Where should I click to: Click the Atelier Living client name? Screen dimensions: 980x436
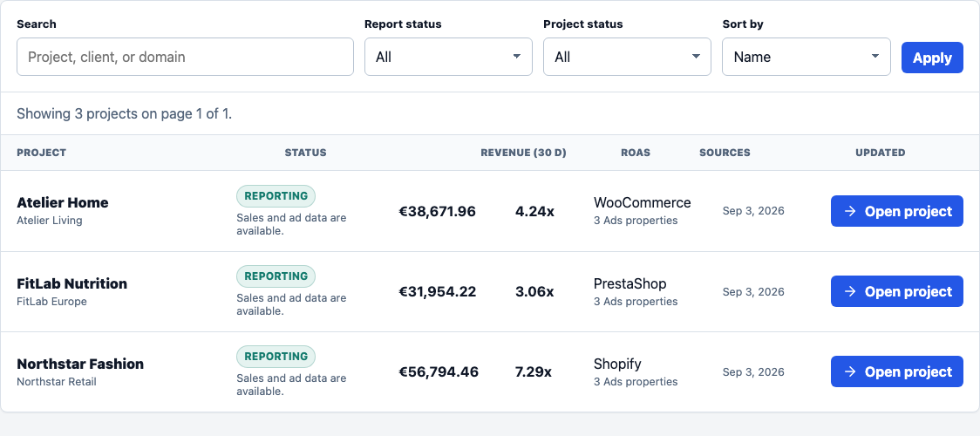[x=50, y=220]
